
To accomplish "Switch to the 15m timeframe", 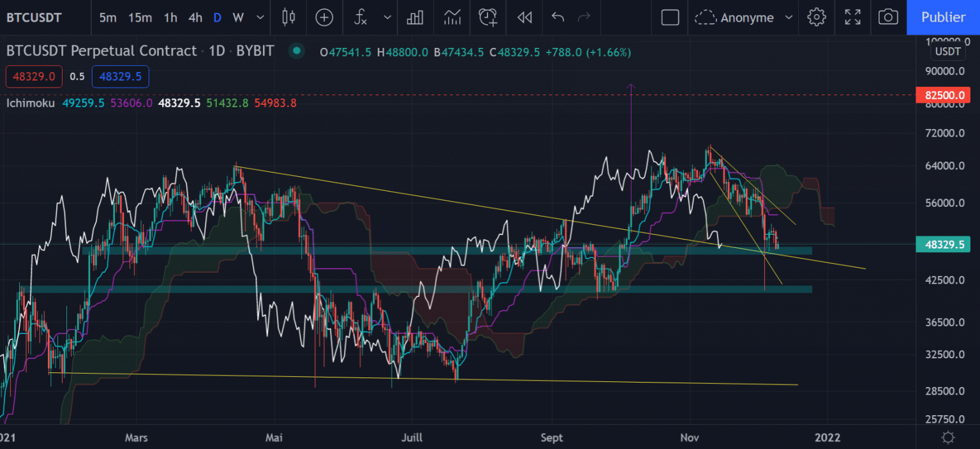I will pyautogui.click(x=140, y=17).
